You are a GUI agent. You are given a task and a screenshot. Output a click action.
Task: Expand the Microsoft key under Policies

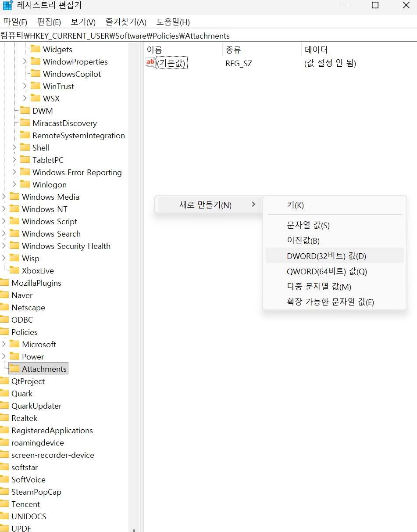pyautogui.click(x=4, y=344)
